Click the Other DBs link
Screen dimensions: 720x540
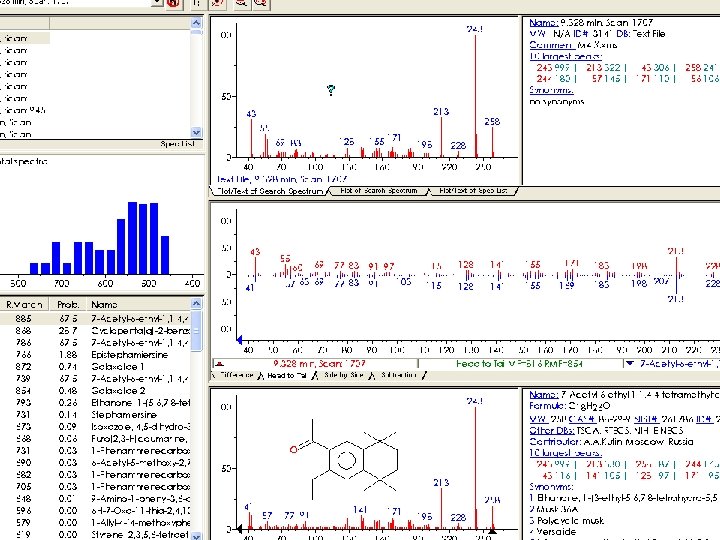551,430
